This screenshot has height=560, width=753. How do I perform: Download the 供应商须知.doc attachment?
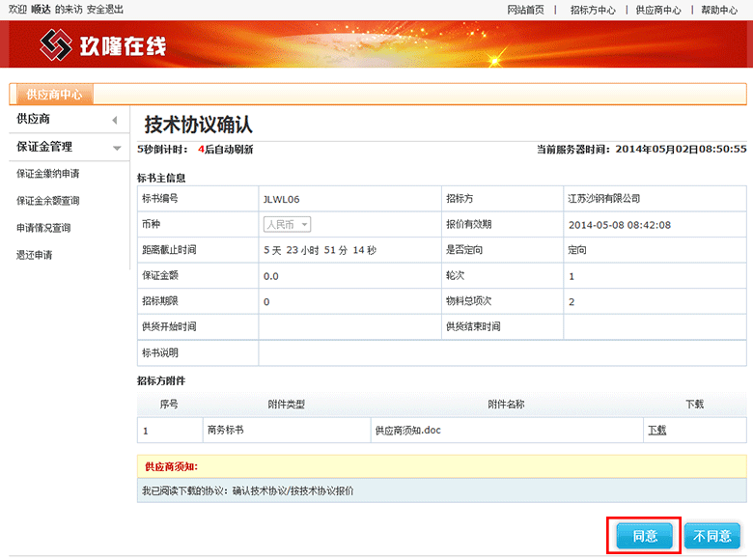(656, 430)
